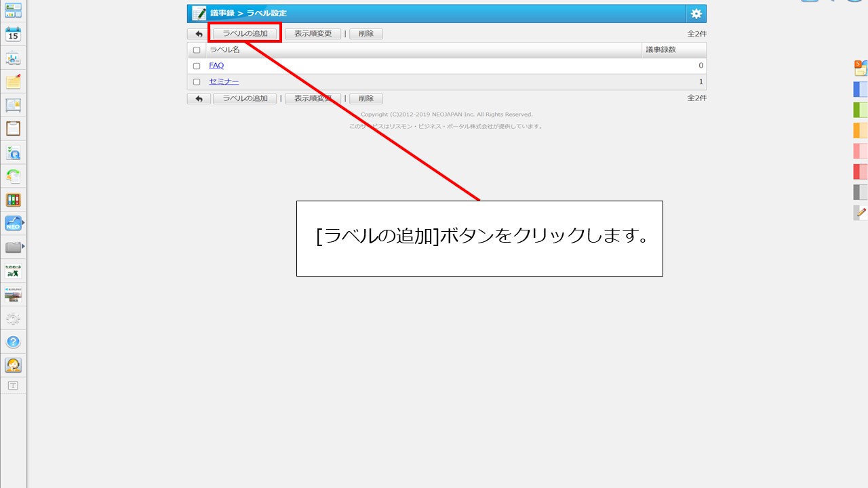868x488 pixels.
Task: Click the back arrow button below the table
Action: coord(199,99)
